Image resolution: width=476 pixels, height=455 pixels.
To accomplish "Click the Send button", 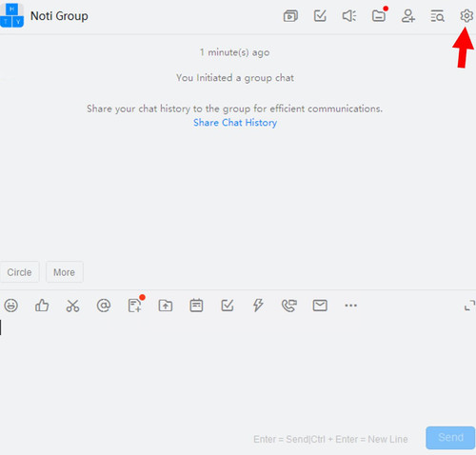I will [x=450, y=438].
